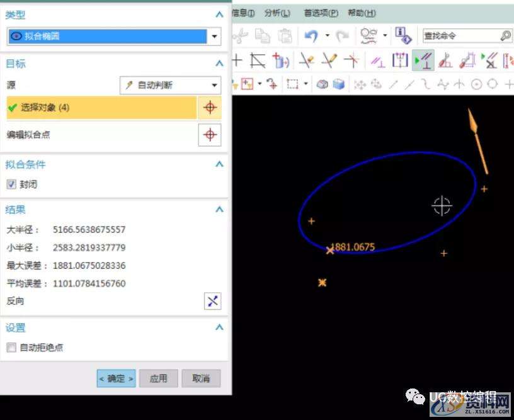The width and height of the screenshot is (514, 420).
Task: Open the 拟合椭圆 type dropdown
Action: click(x=214, y=37)
